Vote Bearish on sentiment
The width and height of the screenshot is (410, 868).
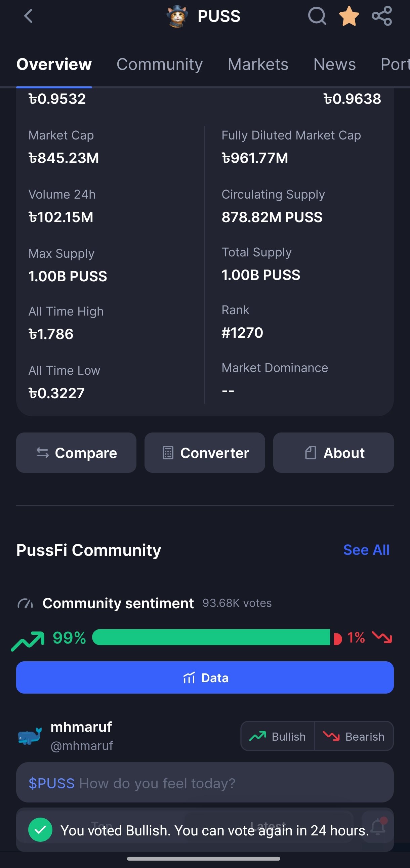354,736
